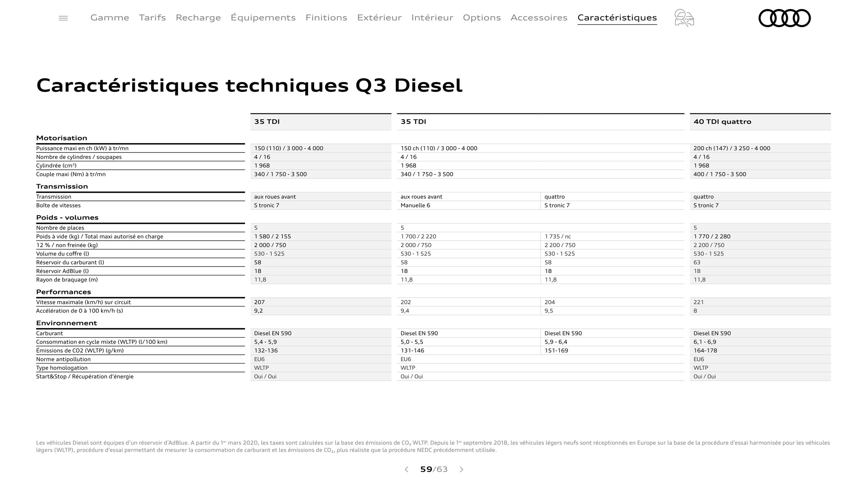Select the Réservoir AdBlue (l) label
Viewport: 868px width, 488px height.
pyautogui.click(x=62, y=271)
